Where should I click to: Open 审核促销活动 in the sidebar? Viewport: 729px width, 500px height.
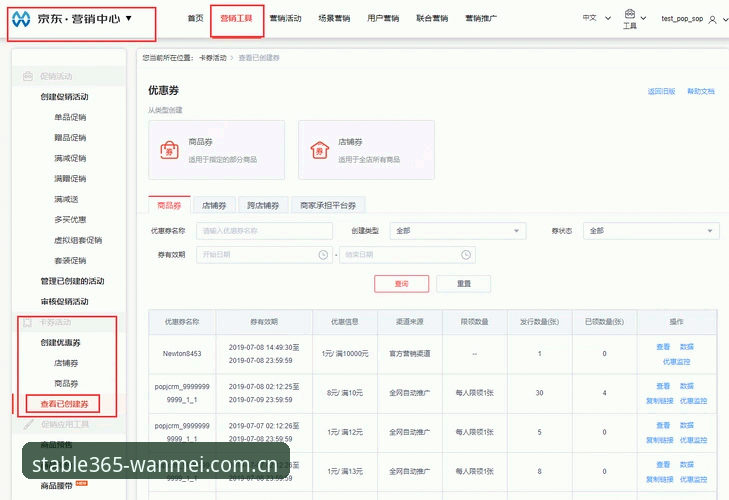pyautogui.click(x=64, y=301)
